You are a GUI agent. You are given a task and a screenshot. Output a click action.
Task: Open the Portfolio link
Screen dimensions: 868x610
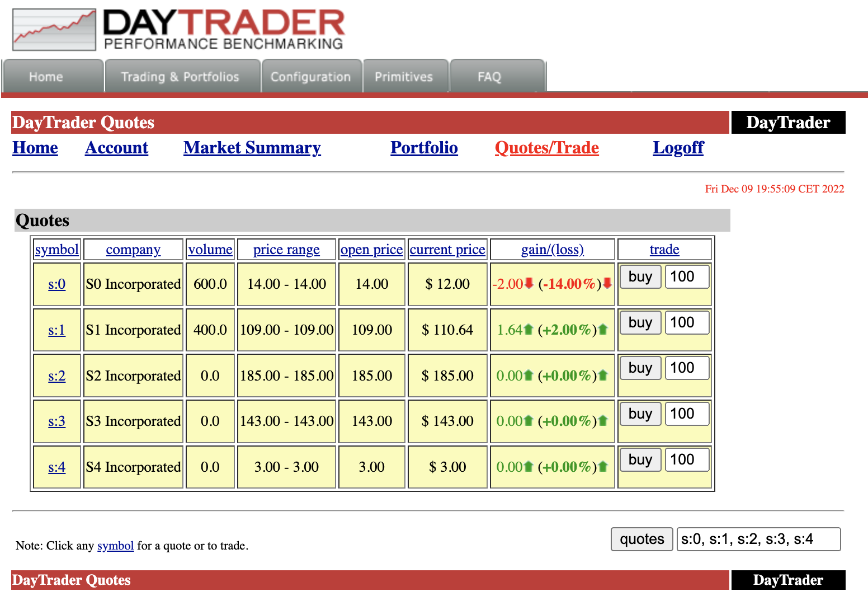tap(424, 148)
